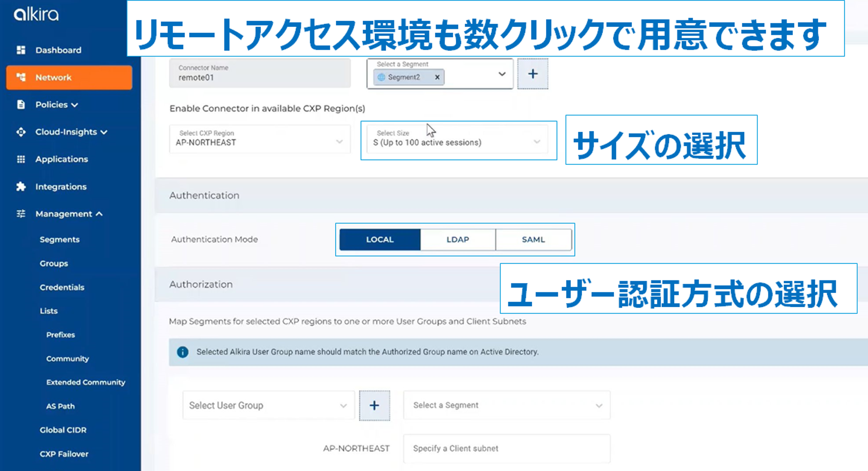Open the Select User Group dropdown
868x471 pixels.
point(268,405)
